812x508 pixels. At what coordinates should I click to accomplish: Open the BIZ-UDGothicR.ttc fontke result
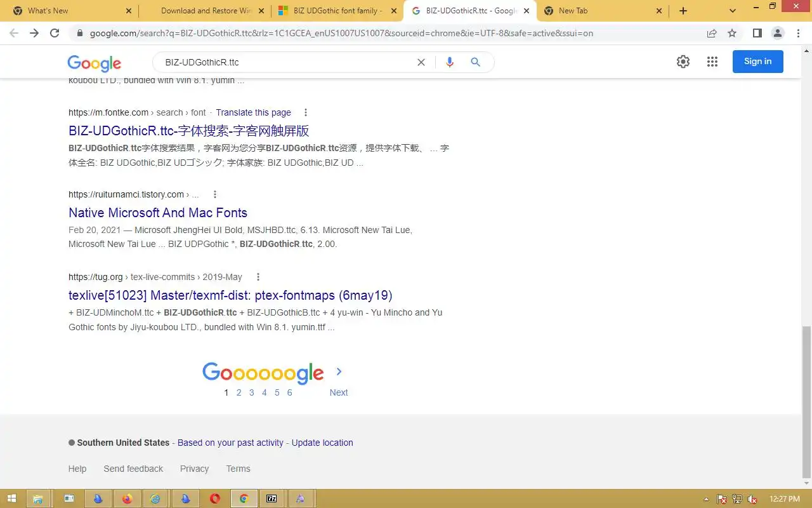tap(189, 131)
